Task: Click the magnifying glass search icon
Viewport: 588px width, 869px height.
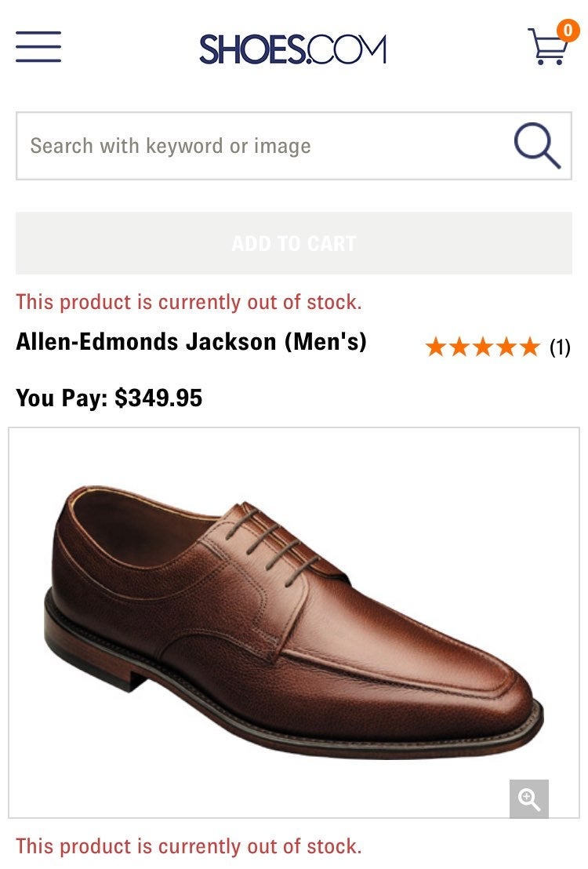Action: 537,146
